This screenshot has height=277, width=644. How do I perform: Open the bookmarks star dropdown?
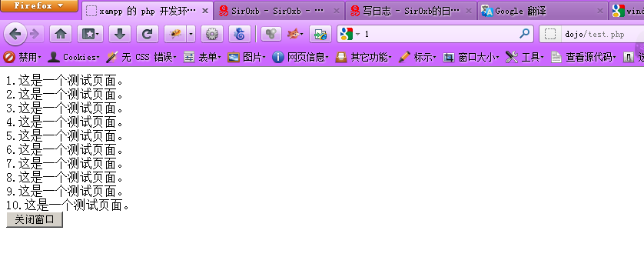click(90, 34)
